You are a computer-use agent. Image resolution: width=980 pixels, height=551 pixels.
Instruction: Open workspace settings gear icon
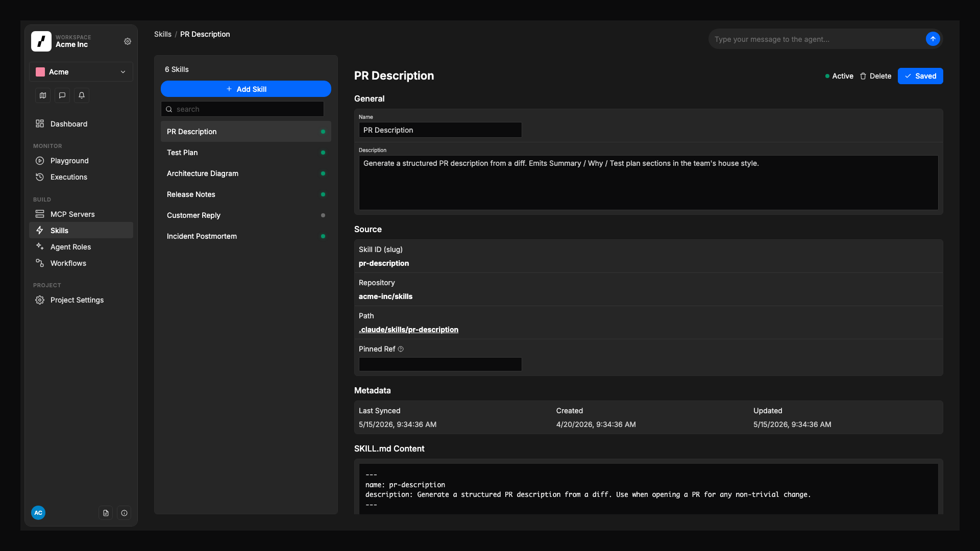[x=128, y=41]
